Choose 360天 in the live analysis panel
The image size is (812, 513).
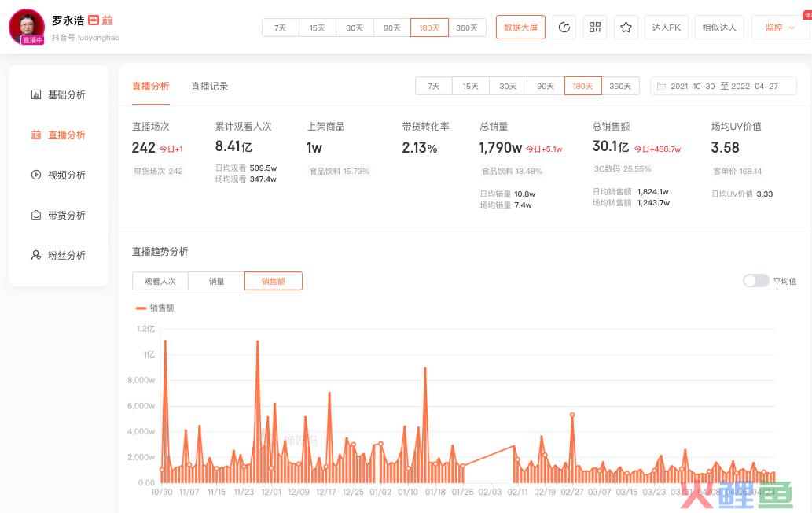pyautogui.click(x=620, y=86)
